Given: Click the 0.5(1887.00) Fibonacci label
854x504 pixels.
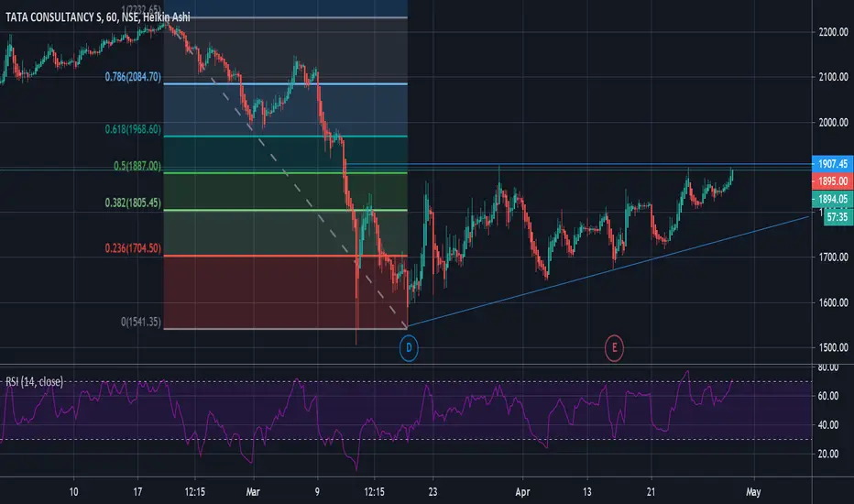Looking at the screenshot, I should click(137, 166).
